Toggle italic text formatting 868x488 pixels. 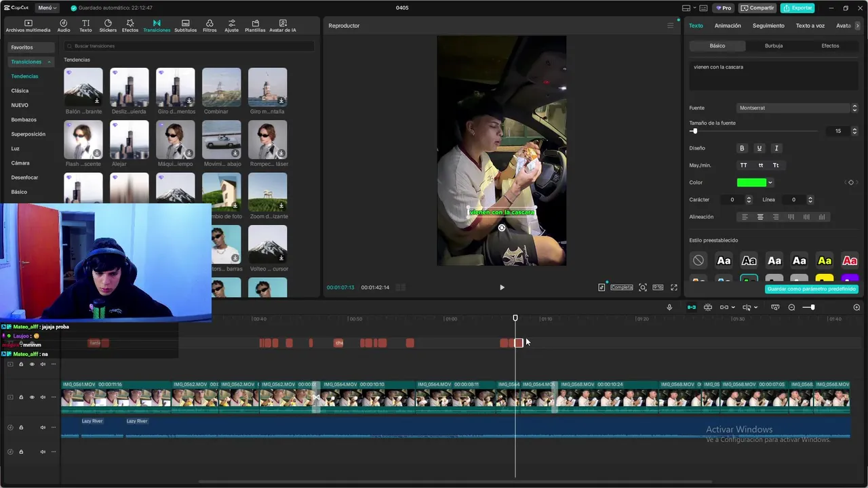[x=776, y=148]
